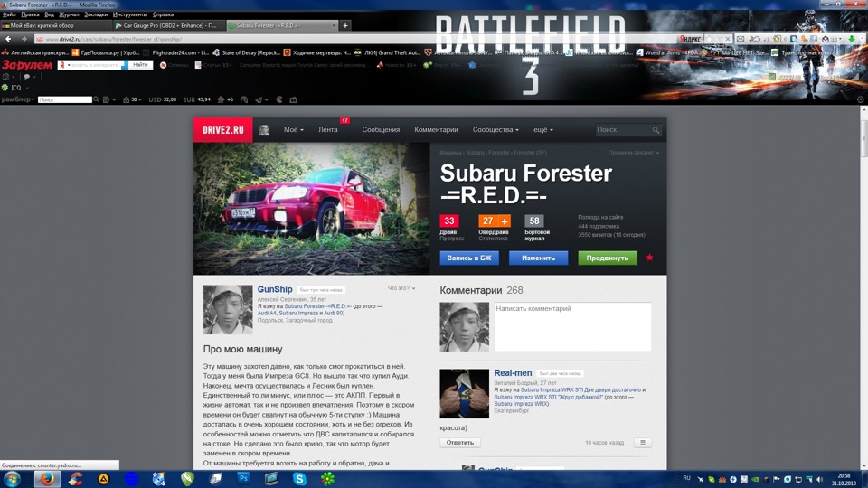Open a new tab with plus button

(x=344, y=25)
